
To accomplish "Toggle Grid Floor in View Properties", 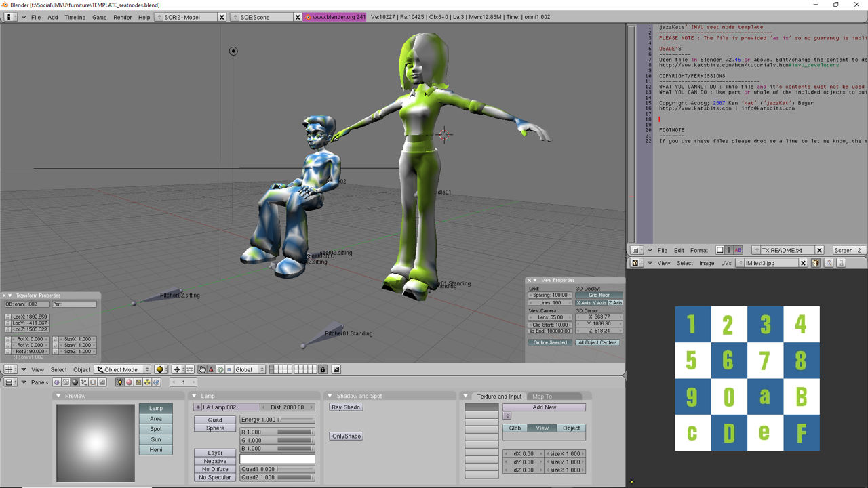I will coord(599,294).
